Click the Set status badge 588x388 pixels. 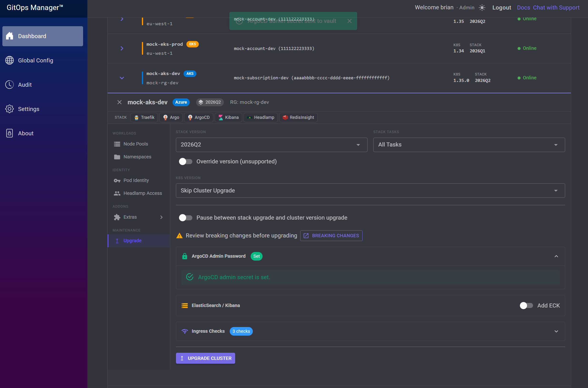click(x=256, y=256)
